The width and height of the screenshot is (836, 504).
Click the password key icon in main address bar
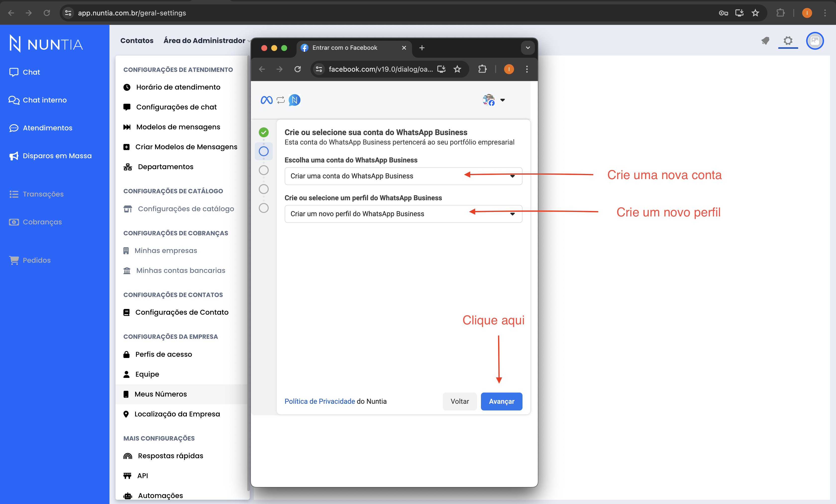coord(723,13)
